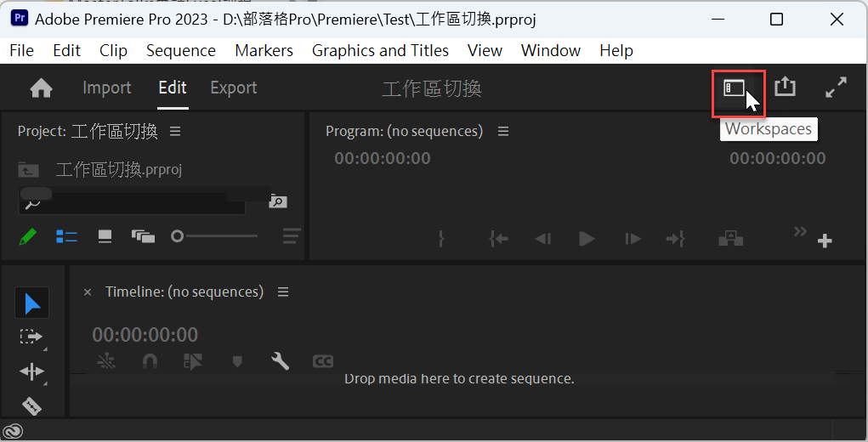868x442 pixels.
Task: Open Find by bin search icon
Action: [278, 202]
